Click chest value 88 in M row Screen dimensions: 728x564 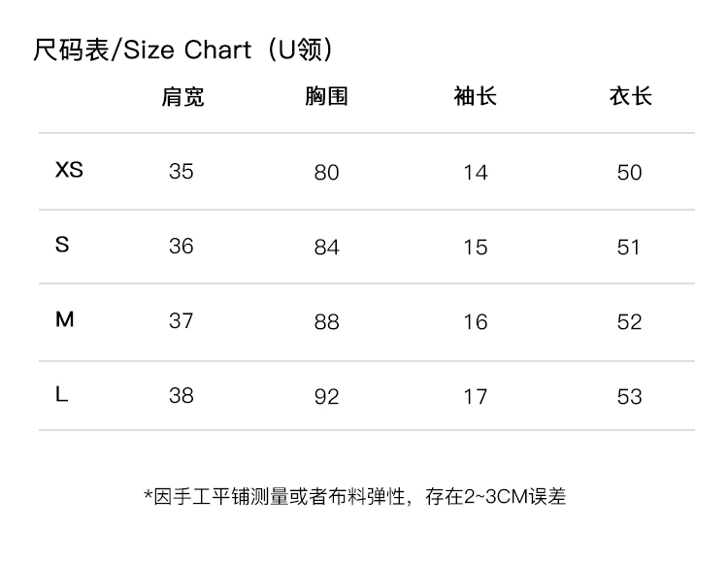(x=327, y=322)
